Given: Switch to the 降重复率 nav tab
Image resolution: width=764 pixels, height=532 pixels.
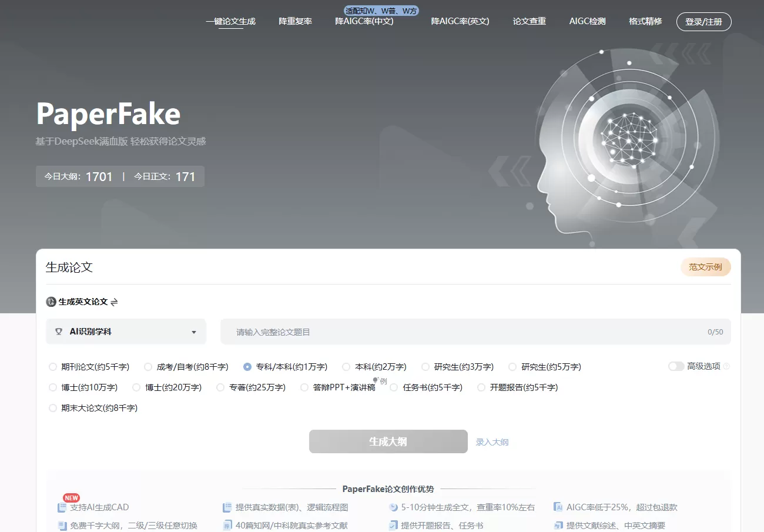Looking at the screenshot, I should [295, 21].
